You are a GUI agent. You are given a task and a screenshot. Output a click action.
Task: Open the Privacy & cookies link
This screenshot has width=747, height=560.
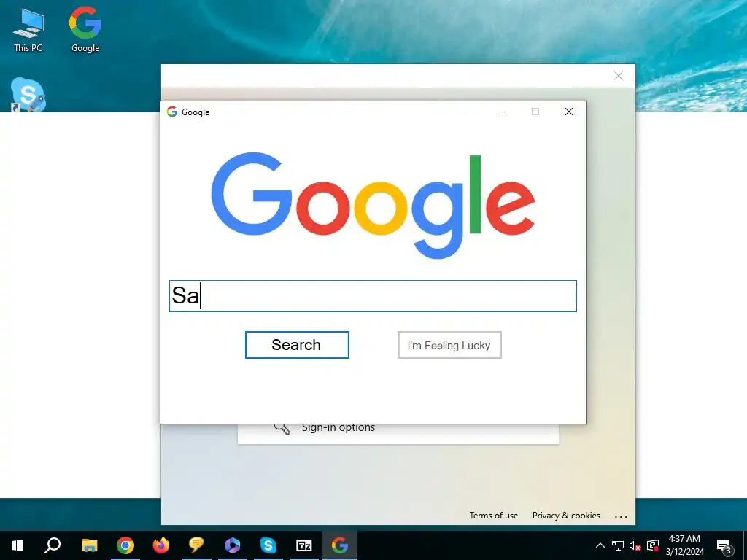566,516
